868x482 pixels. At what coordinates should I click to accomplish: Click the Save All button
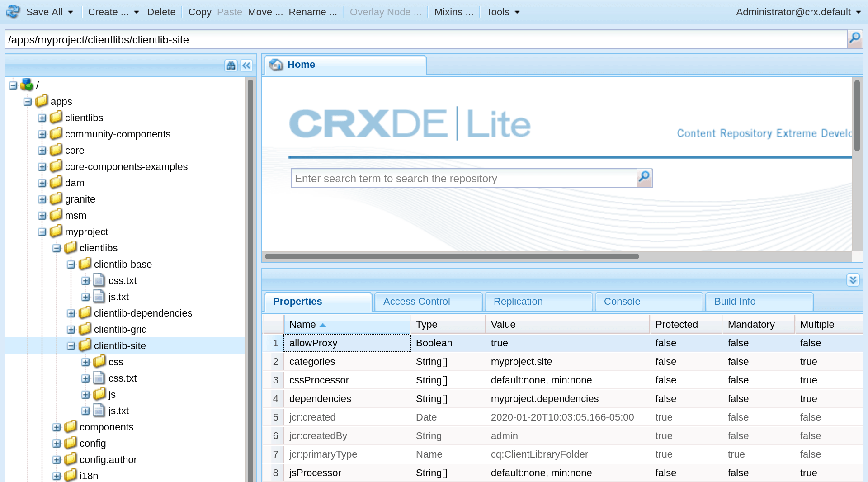point(44,12)
